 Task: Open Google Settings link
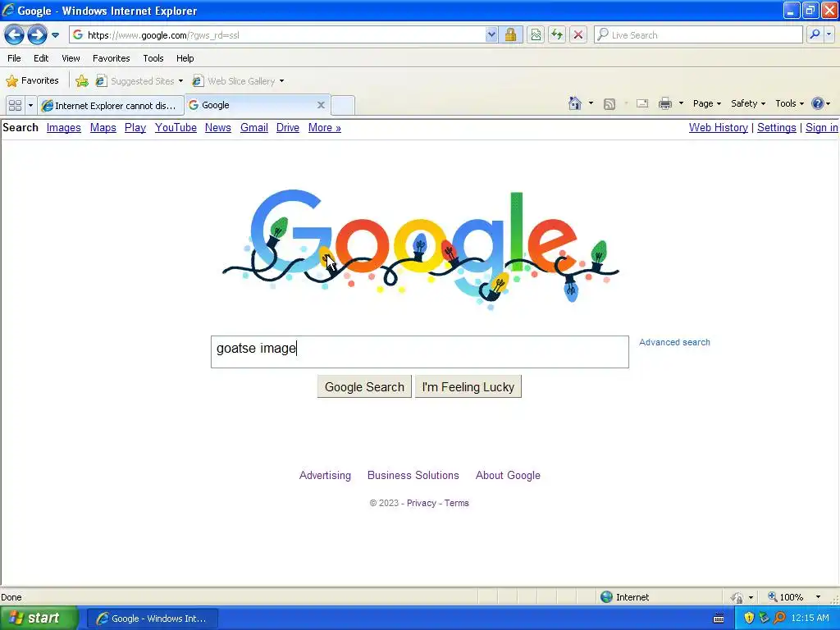(776, 128)
